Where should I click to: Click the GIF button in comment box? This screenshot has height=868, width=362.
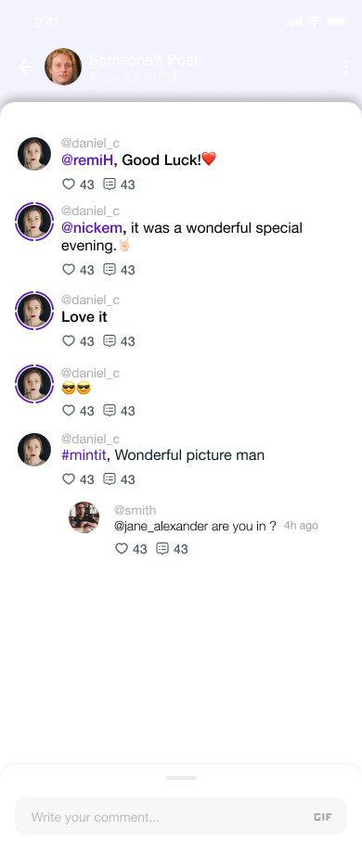[x=323, y=816]
